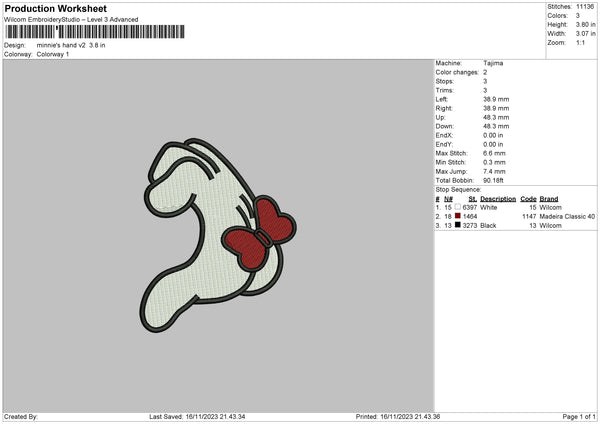Click the 'Description' column header
This screenshot has height=424, width=600.
click(x=498, y=199)
